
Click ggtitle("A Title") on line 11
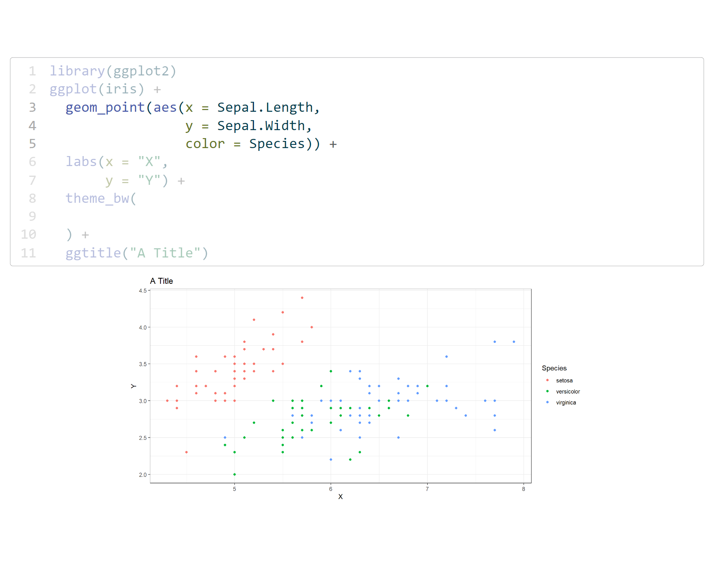pyautogui.click(x=137, y=253)
